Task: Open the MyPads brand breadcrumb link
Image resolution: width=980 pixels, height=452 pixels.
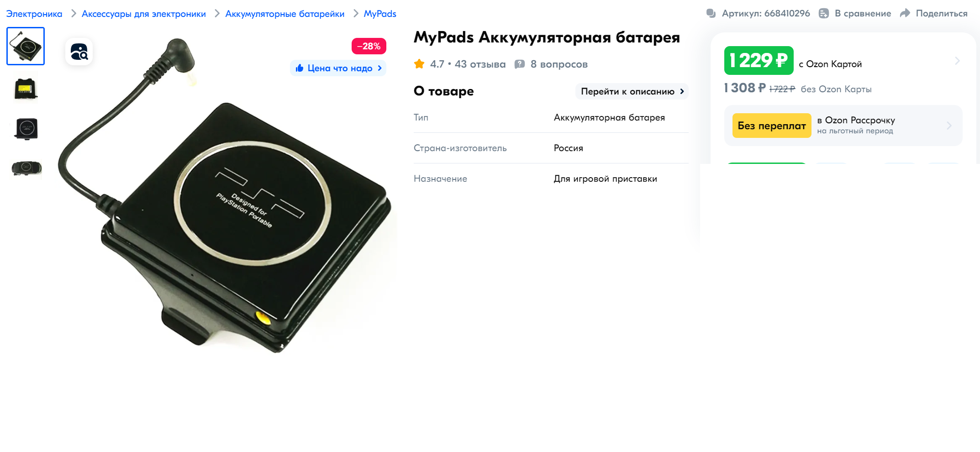Action: click(x=380, y=14)
